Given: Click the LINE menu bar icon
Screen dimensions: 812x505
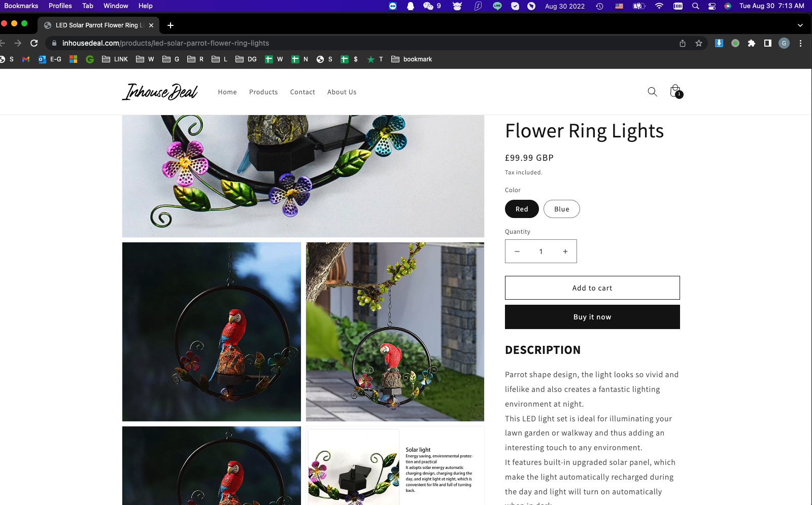Looking at the screenshot, I should pos(497,6).
